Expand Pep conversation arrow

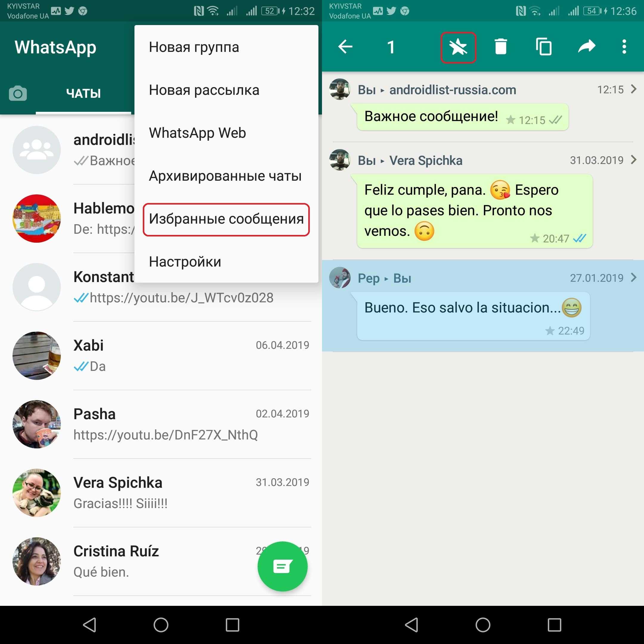pos(634,278)
